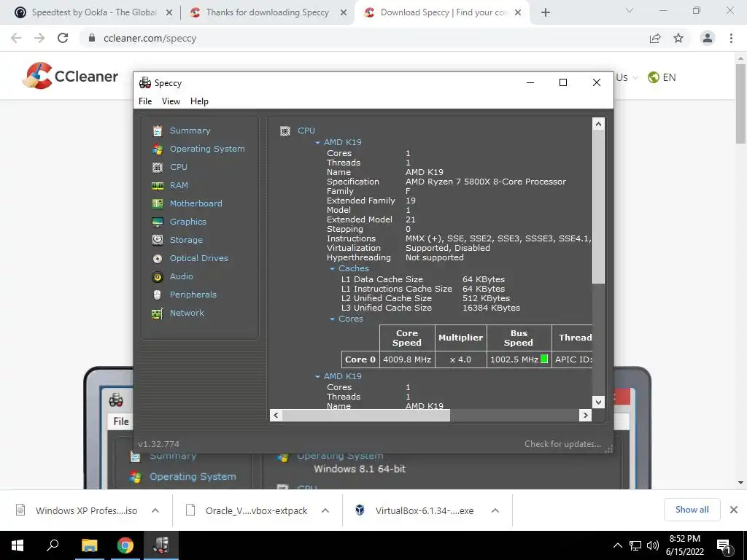Click the CPU chip icon in sidebar
This screenshot has width=747, height=560.
pos(158,167)
